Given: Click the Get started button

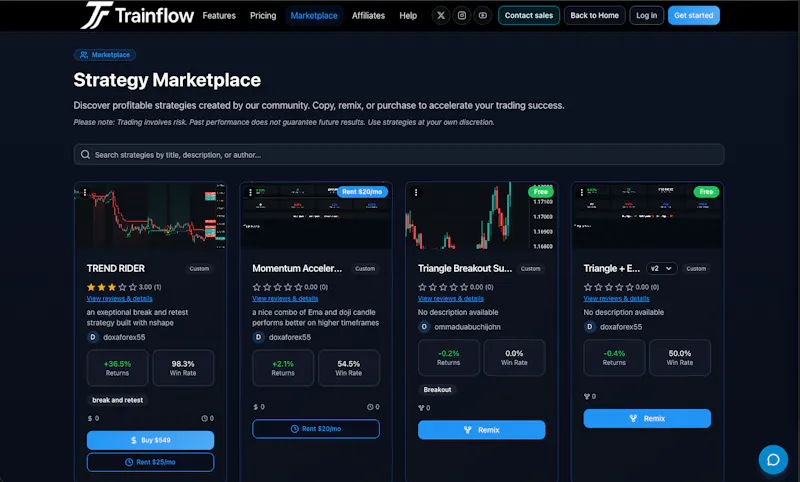Looking at the screenshot, I should (693, 15).
